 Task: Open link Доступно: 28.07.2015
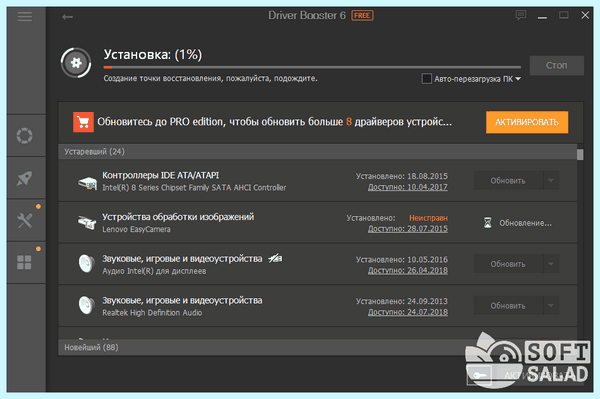(408, 229)
